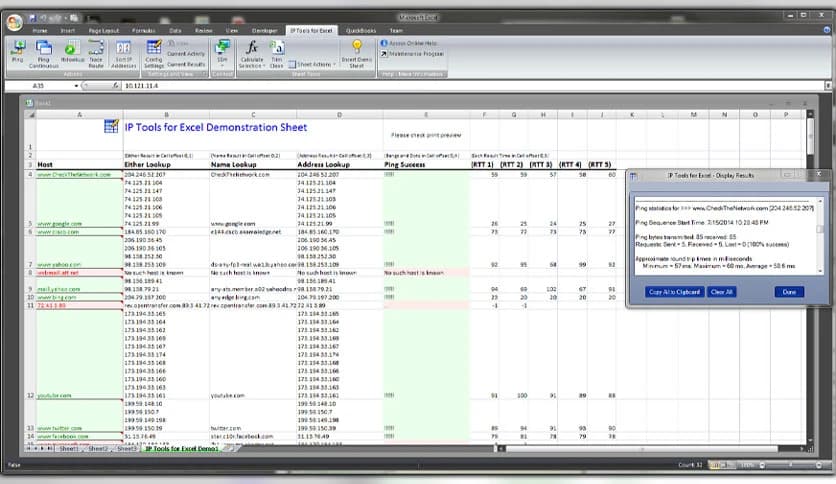Click the 'IP Tools for Excel Demonstration Sheet' title

[216, 127]
